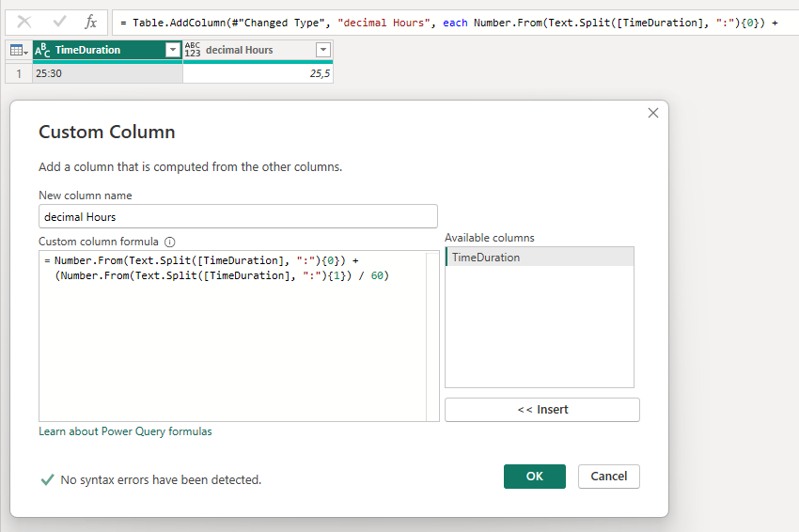The height and width of the screenshot is (532, 799).
Task: Click the formula bar checkmark confirm icon
Action: pyautogui.click(x=59, y=22)
